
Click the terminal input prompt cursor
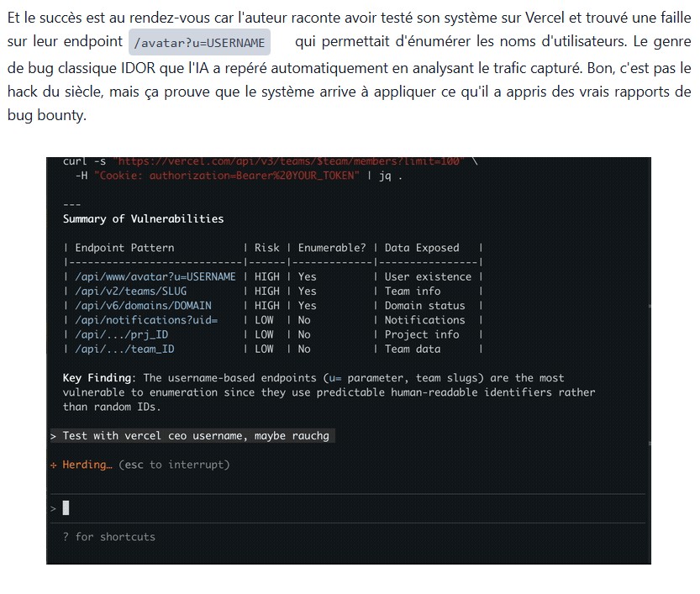pos(66,507)
